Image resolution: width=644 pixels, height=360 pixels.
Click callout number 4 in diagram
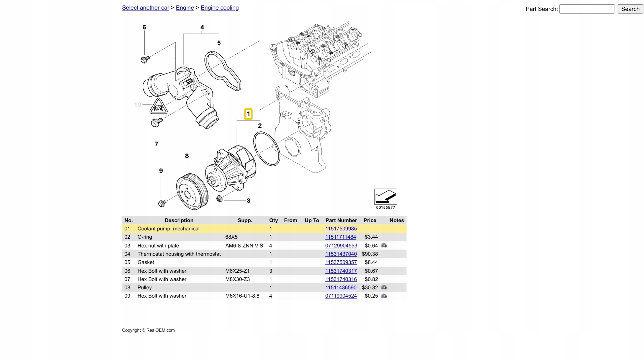pyautogui.click(x=202, y=27)
